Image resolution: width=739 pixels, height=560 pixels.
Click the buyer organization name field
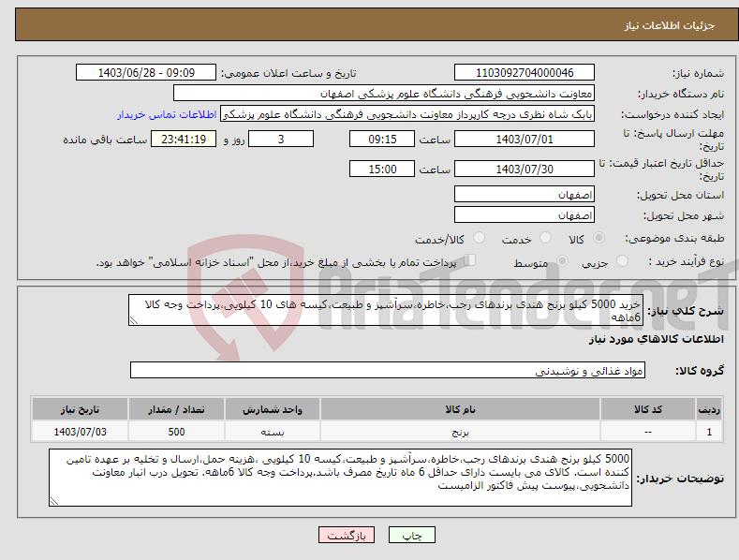(384, 94)
